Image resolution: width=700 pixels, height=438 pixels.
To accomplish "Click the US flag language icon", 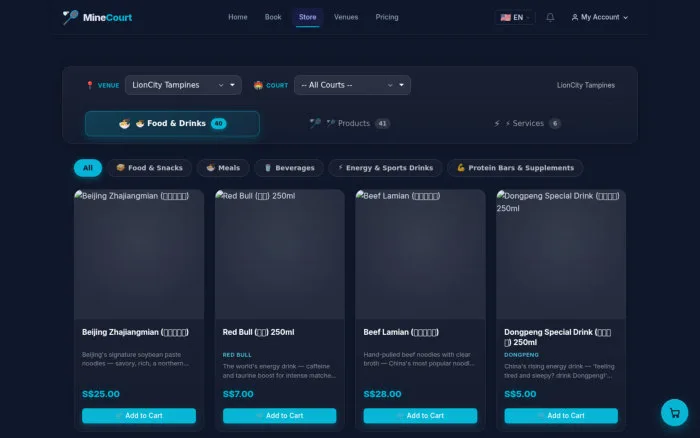I will [505, 17].
